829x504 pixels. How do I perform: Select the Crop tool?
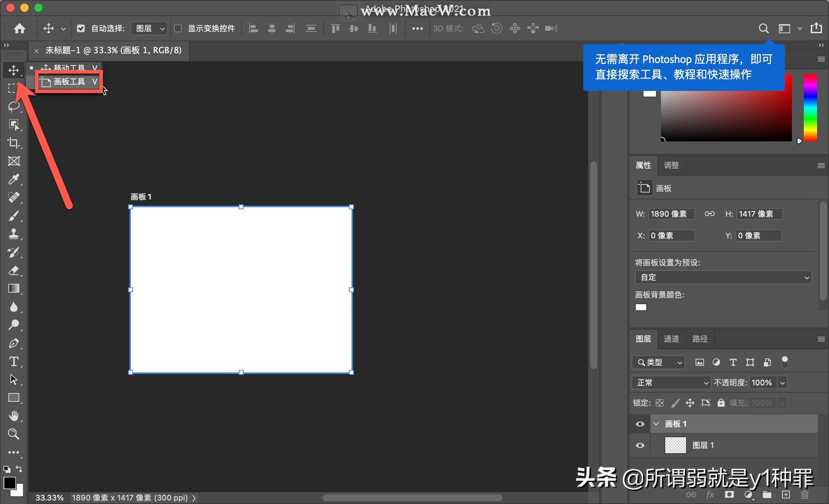click(14, 143)
